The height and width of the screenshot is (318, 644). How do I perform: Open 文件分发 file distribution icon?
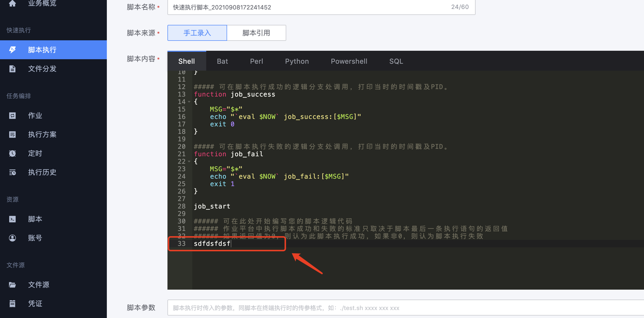point(12,69)
